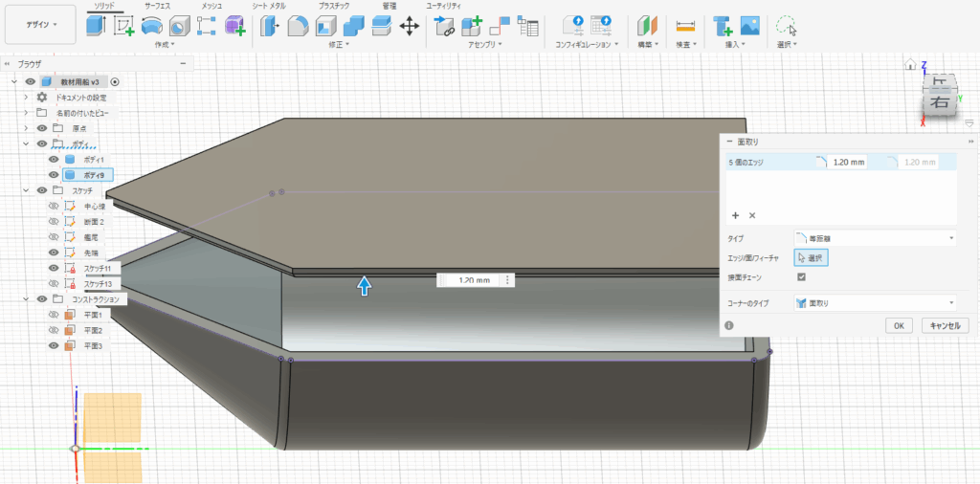Screen dimensions: 980x484
Task: Hide ボディ9 using its eye icon
Action: coord(54,175)
